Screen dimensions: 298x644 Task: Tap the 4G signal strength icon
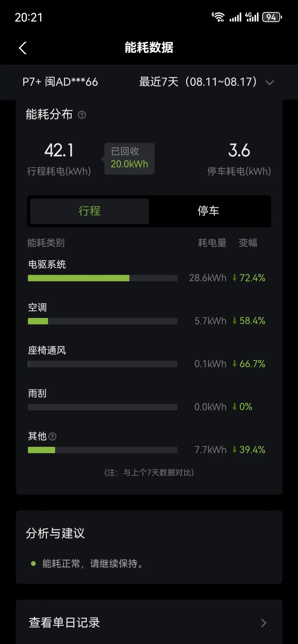click(252, 17)
